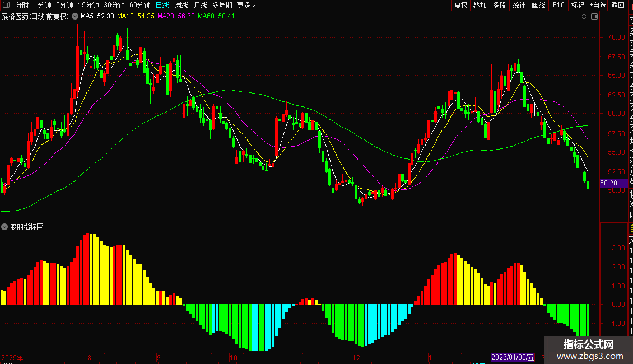Screen dimensions: 633x364
Task: Toggle the left side panel icon
Action: click(6, 5)
